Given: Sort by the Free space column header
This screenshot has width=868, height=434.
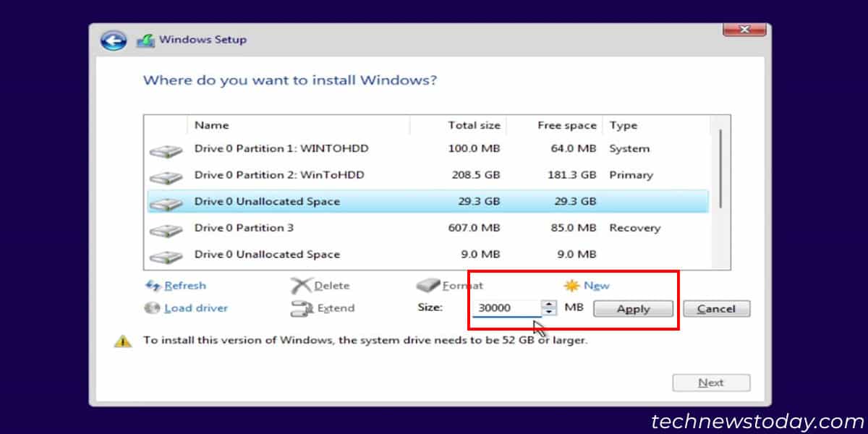Looking at the screenshot, I should [x=567, y=125].
